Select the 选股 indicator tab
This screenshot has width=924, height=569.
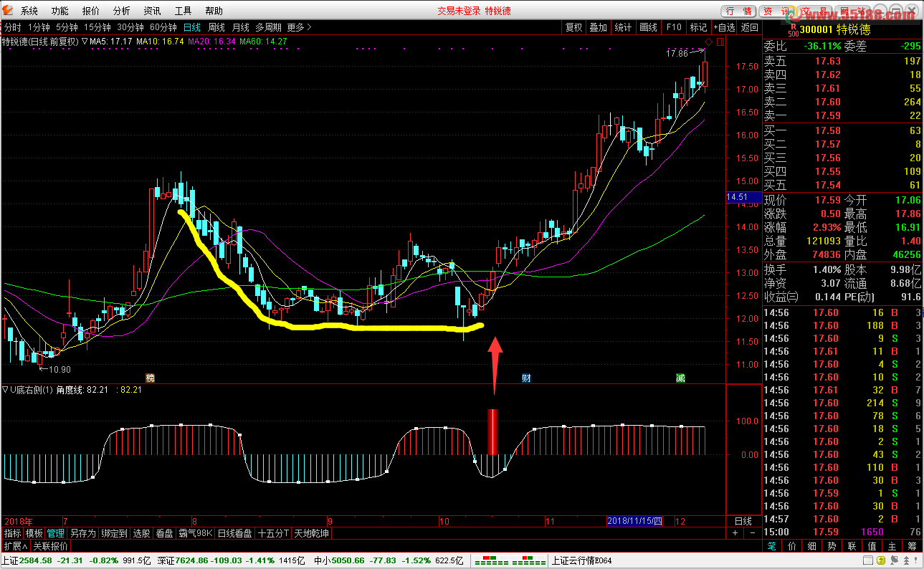(142, 533)
